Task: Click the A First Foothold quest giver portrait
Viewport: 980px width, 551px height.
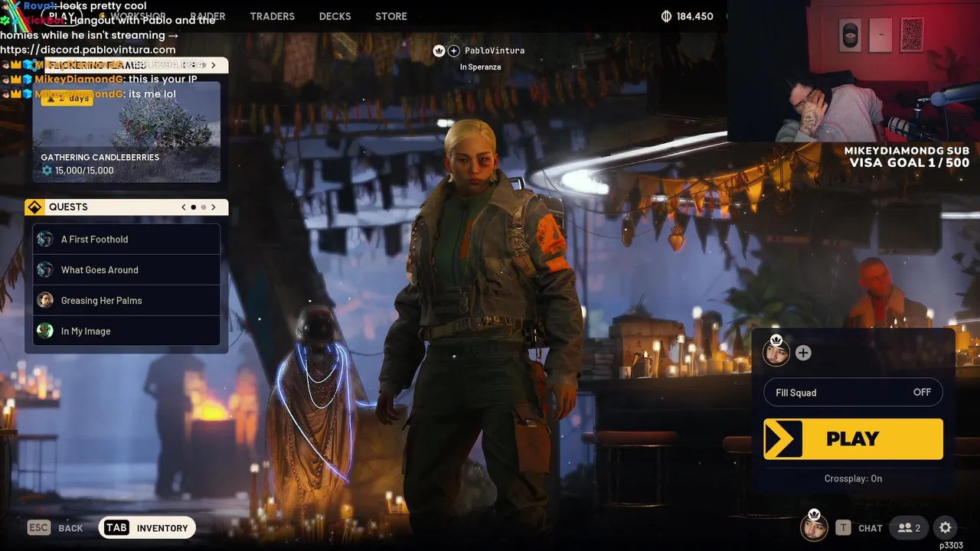Action: (45, 240)
